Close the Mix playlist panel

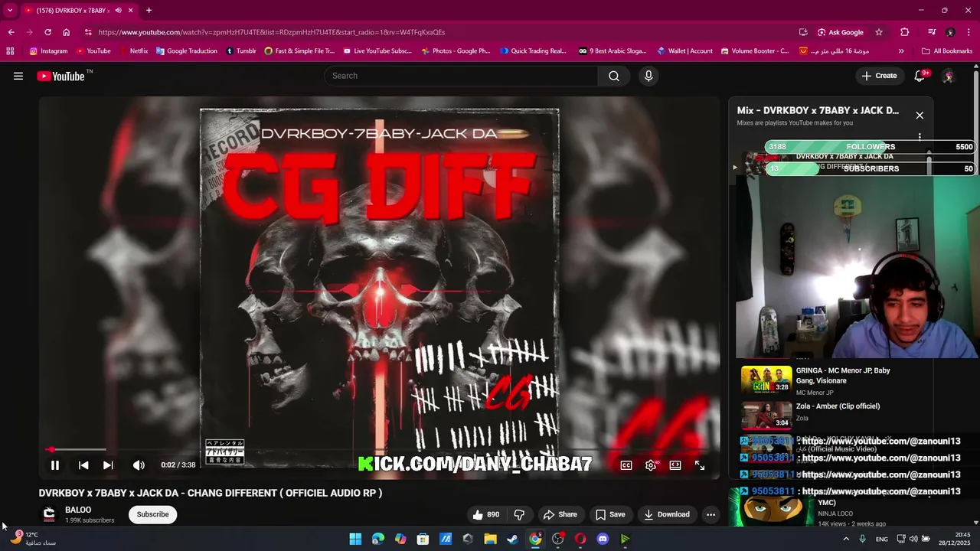[x=920, y=116]
